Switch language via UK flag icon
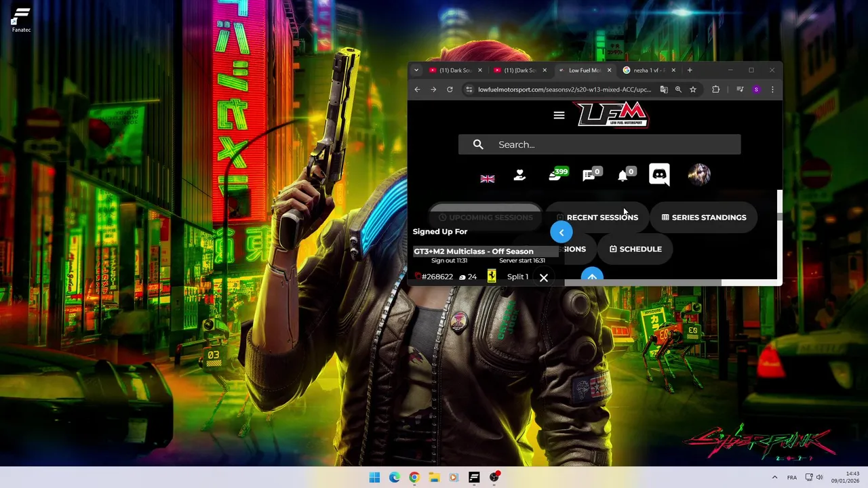The width and height of the screenshot is (868, 488). (x=488, y=179)
